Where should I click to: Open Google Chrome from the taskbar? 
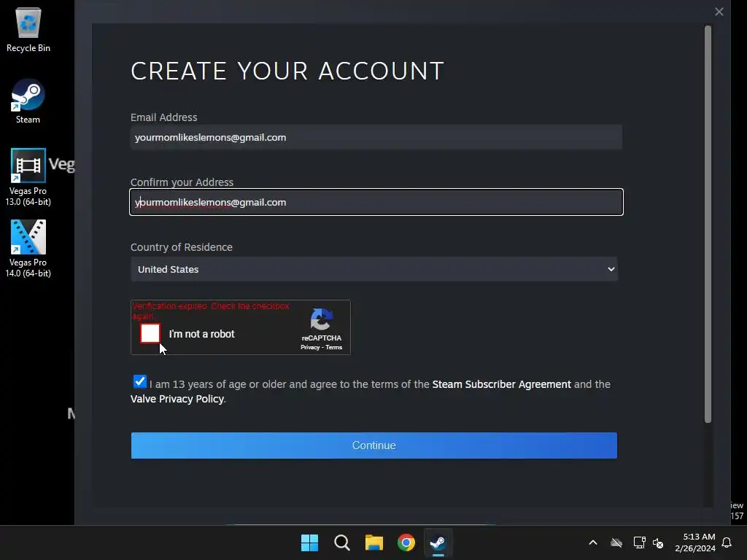click(x=406, y=542)
